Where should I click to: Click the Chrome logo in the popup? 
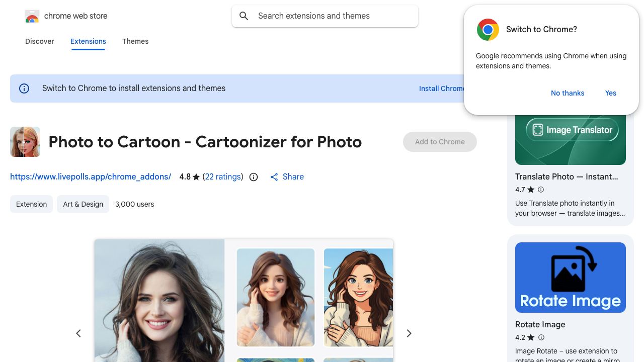coord(488,30)
